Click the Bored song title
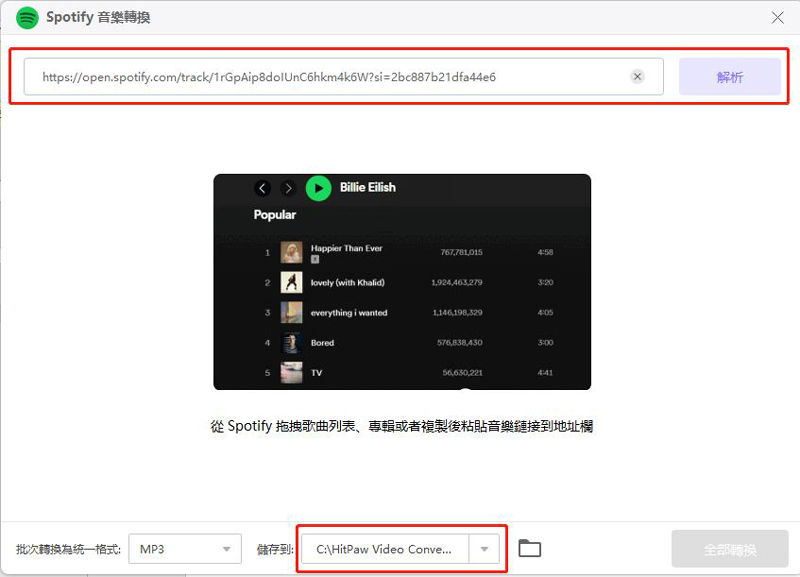The height and width of the screenshot is (577, 800). [x=322, y=343]
